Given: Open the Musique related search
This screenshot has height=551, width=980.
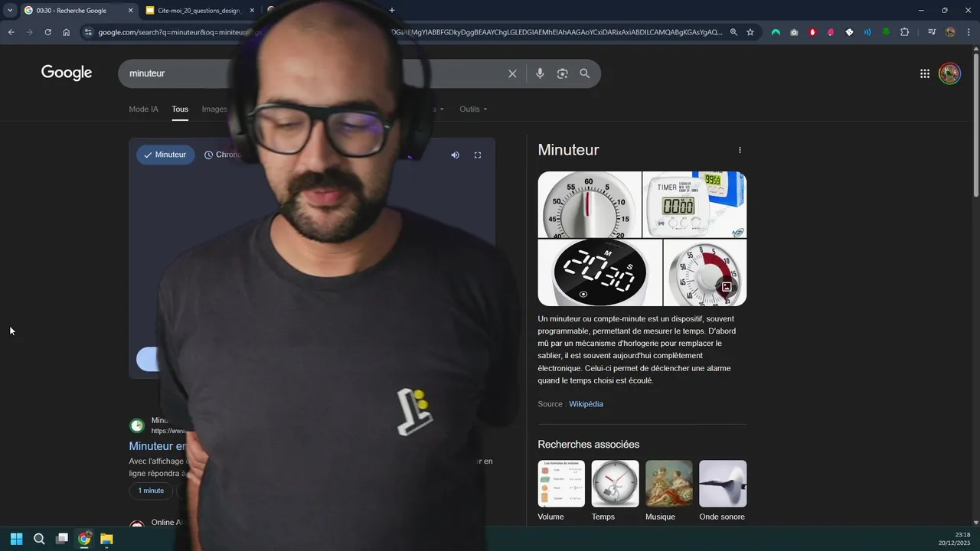Looking at the screenshot, I should pos(668,491).
